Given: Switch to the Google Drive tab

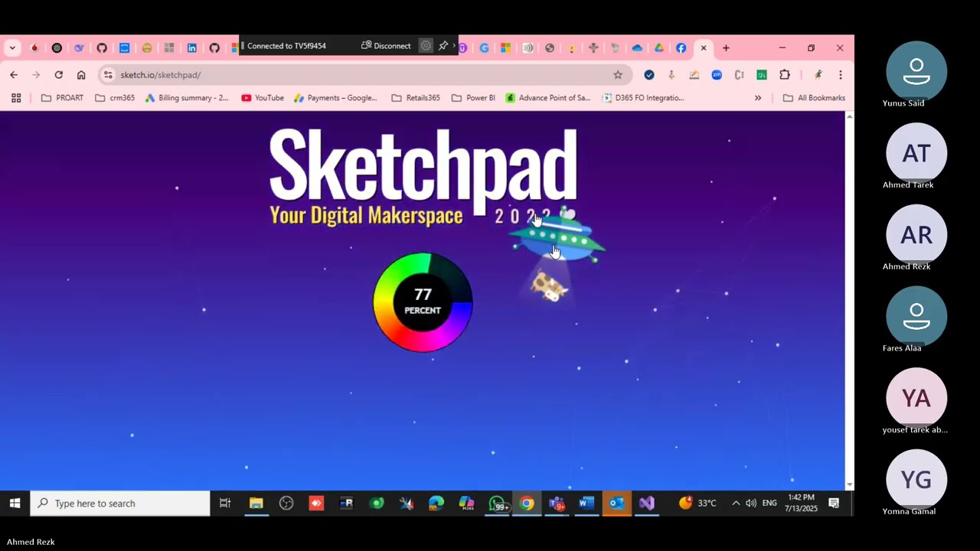Looking at the screenshot, I should pos(658,48).
